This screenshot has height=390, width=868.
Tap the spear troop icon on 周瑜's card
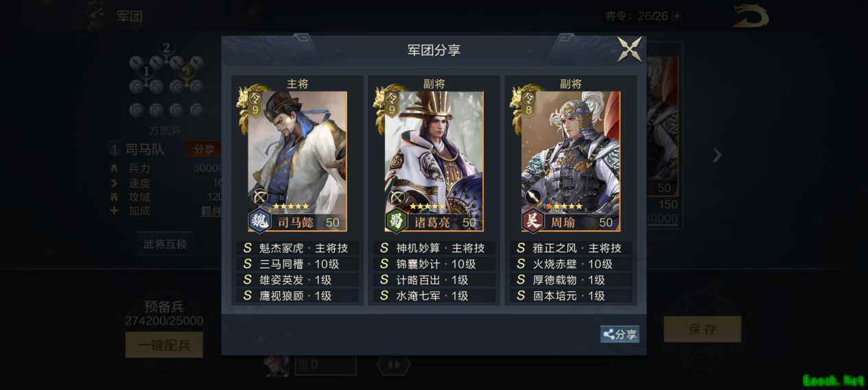click(532, 197)
